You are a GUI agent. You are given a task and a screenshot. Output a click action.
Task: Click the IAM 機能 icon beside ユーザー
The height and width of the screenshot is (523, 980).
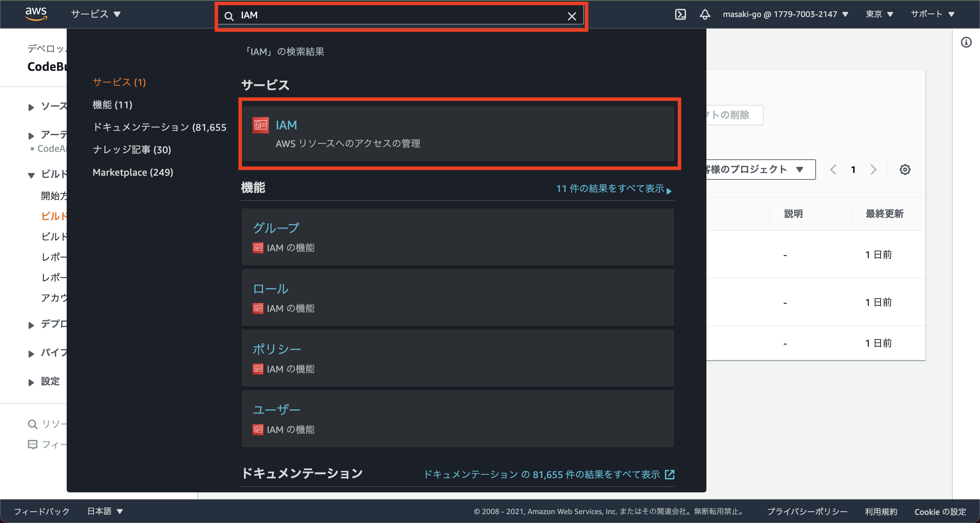258,430
